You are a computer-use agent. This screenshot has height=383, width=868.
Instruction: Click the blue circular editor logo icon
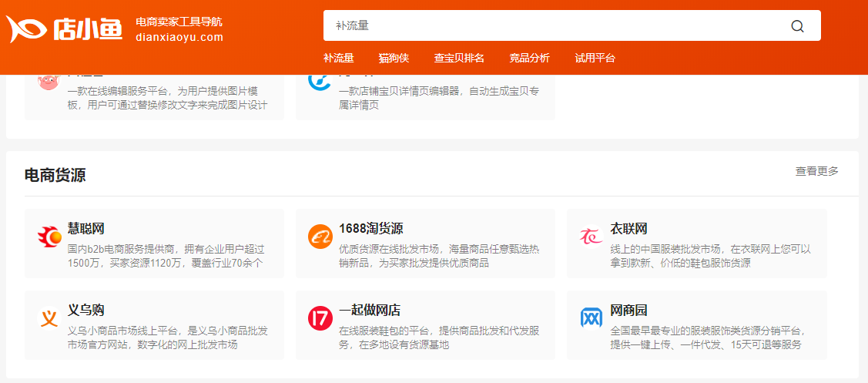(x=319, y=81)
